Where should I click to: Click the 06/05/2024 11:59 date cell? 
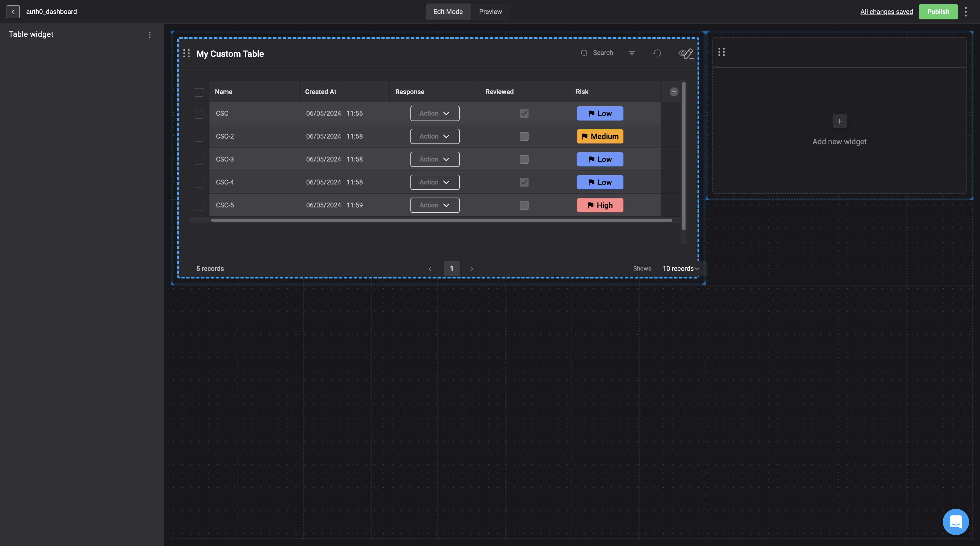pyautogui.click(x=334, y=205)
